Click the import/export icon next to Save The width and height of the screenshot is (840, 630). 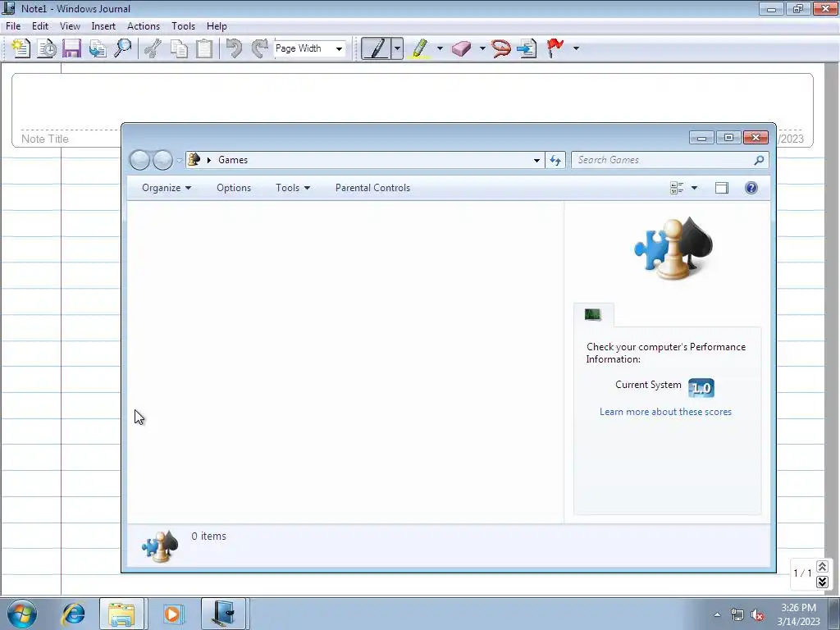point(98,48)
